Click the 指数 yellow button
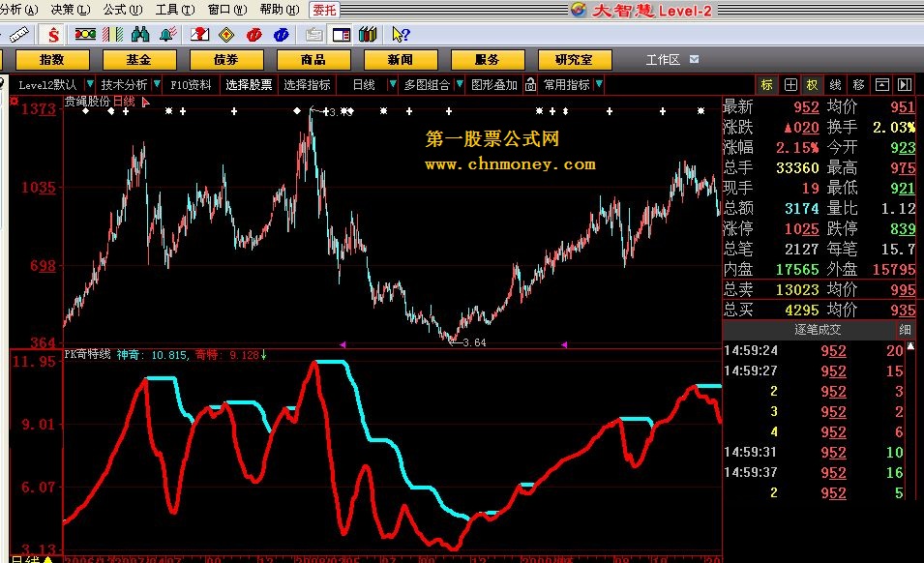 [52, 59]
